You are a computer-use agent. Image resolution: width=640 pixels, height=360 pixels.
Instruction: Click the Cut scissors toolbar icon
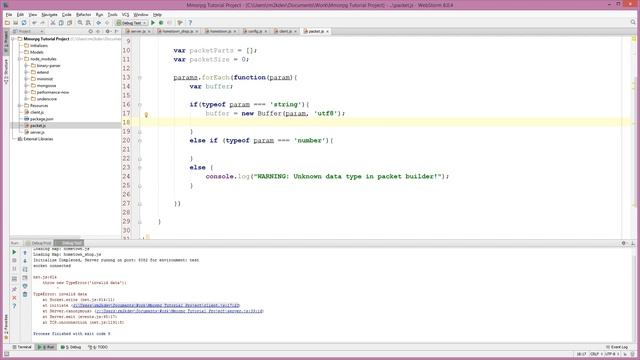tap(53, 23)
